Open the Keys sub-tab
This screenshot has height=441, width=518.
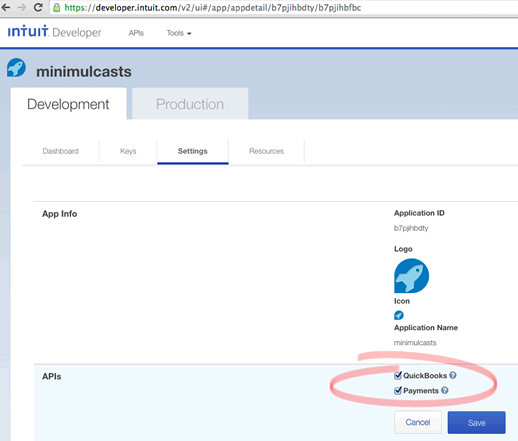click(x=128, y=151)
